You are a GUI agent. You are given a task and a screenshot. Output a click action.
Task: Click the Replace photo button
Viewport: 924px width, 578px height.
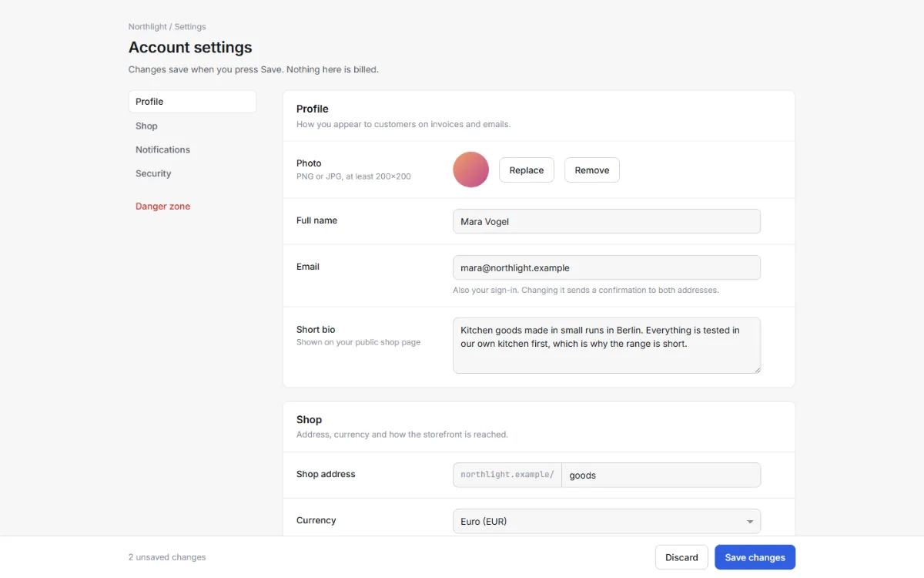pyautogui.click(x=527, y=170)
